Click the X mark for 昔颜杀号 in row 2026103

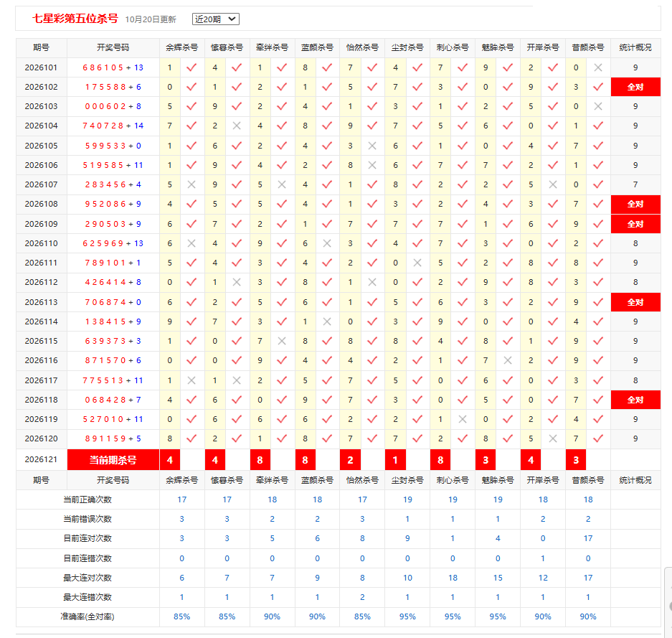(598, 106)
